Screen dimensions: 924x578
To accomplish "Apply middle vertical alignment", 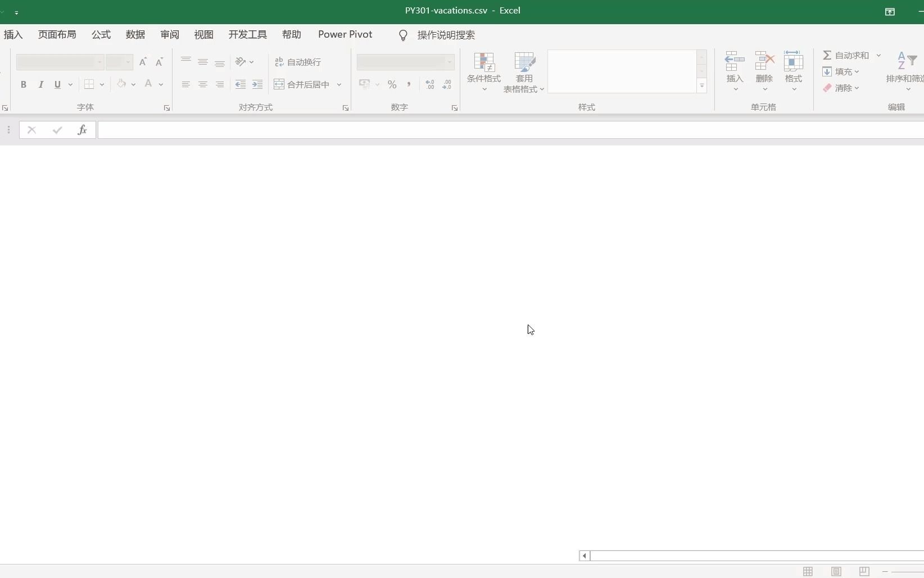I will 203,62.
